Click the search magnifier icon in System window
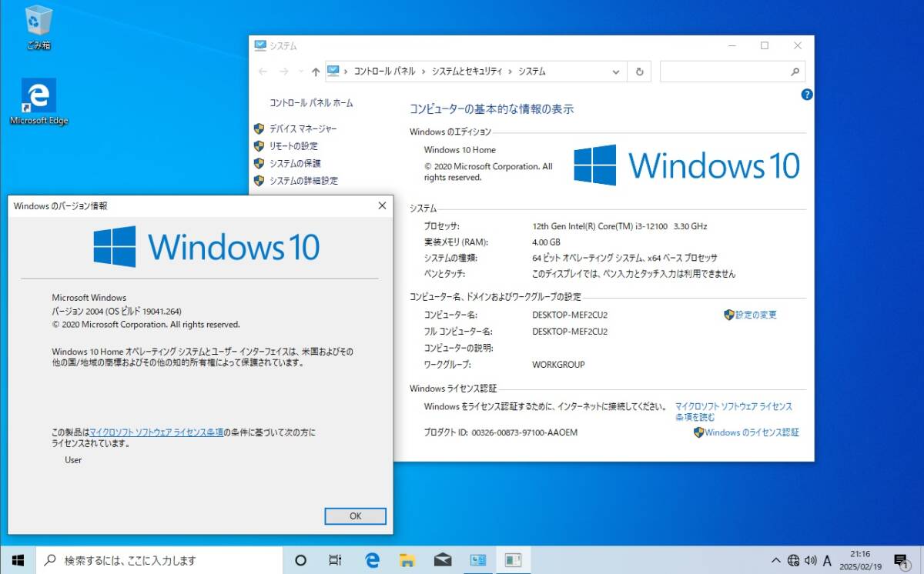The width and height of the screenshot is (924, 574). [x=795, y=72]
